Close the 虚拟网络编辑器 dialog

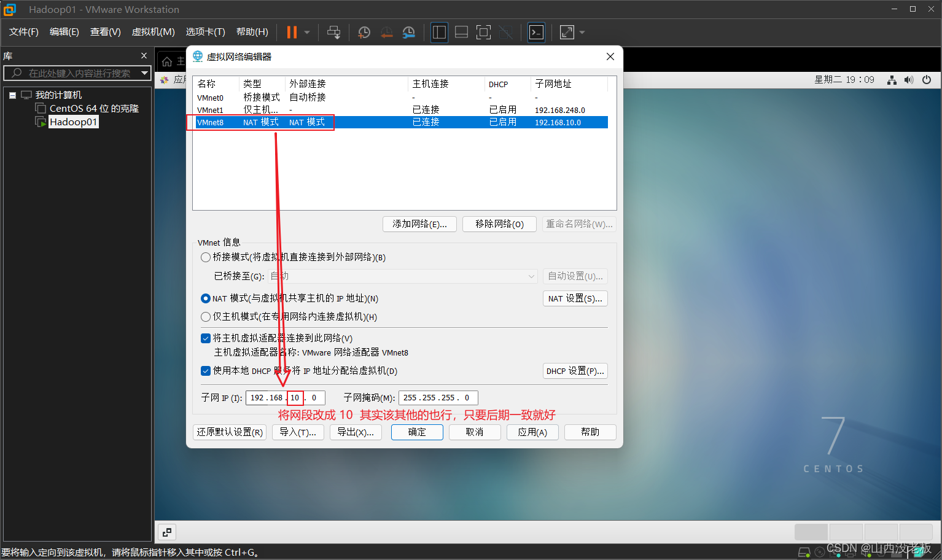point(610,56)
